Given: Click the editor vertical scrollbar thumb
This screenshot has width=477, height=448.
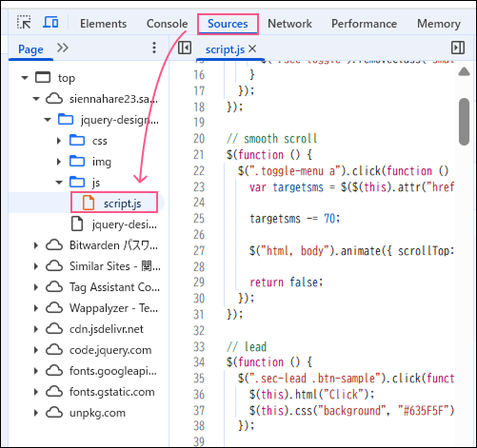Looking at the screenshot, I should click(464, 122).
